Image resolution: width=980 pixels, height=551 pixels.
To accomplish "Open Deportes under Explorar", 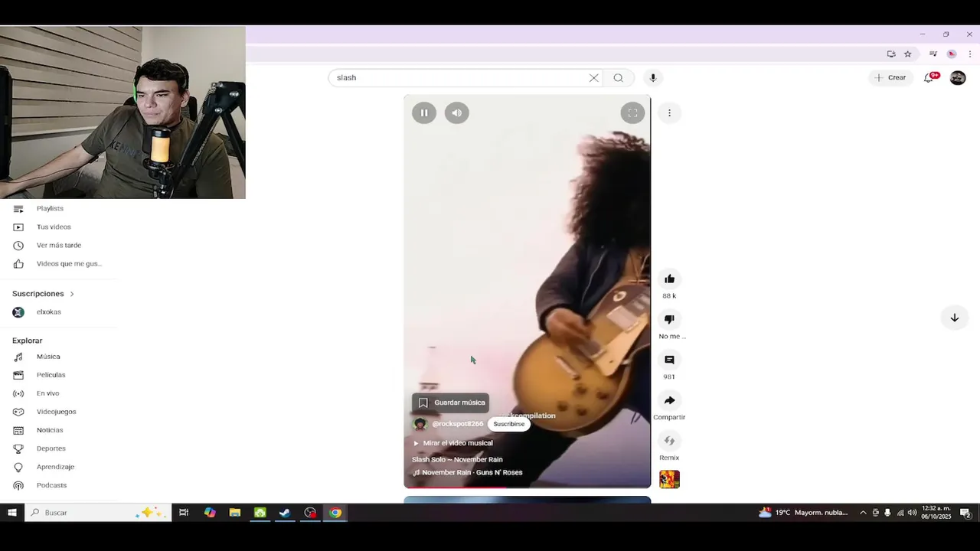I will tap(59, 448).
